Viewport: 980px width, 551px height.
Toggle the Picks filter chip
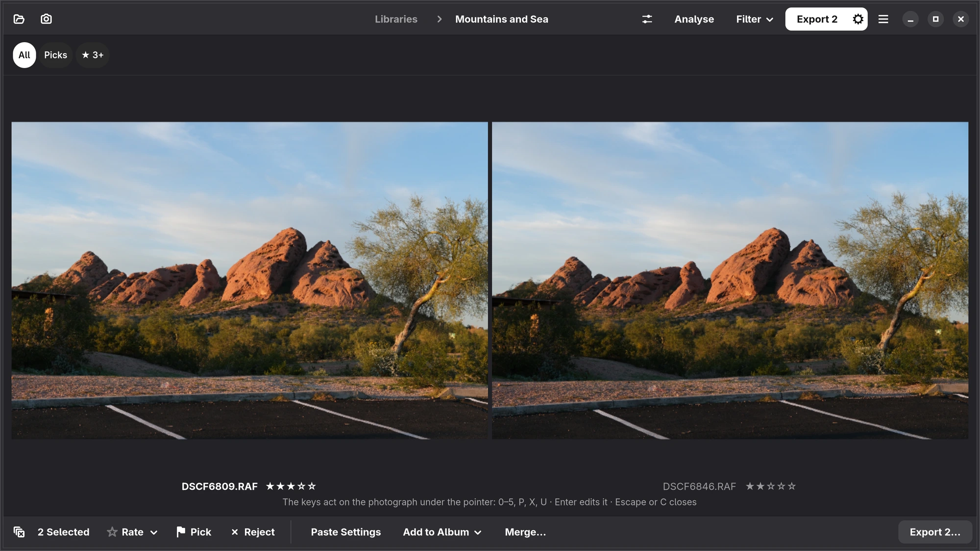pos(55,55)
